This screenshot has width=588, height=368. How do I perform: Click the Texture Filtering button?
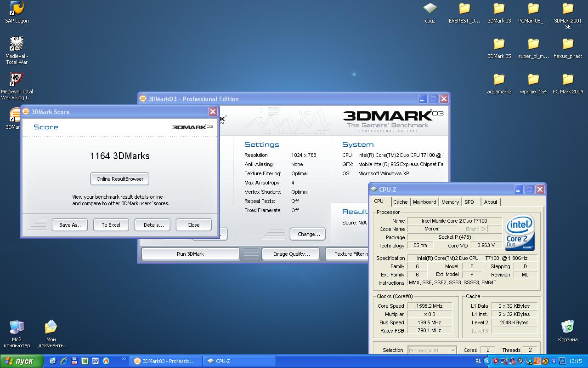pos(347,254)
